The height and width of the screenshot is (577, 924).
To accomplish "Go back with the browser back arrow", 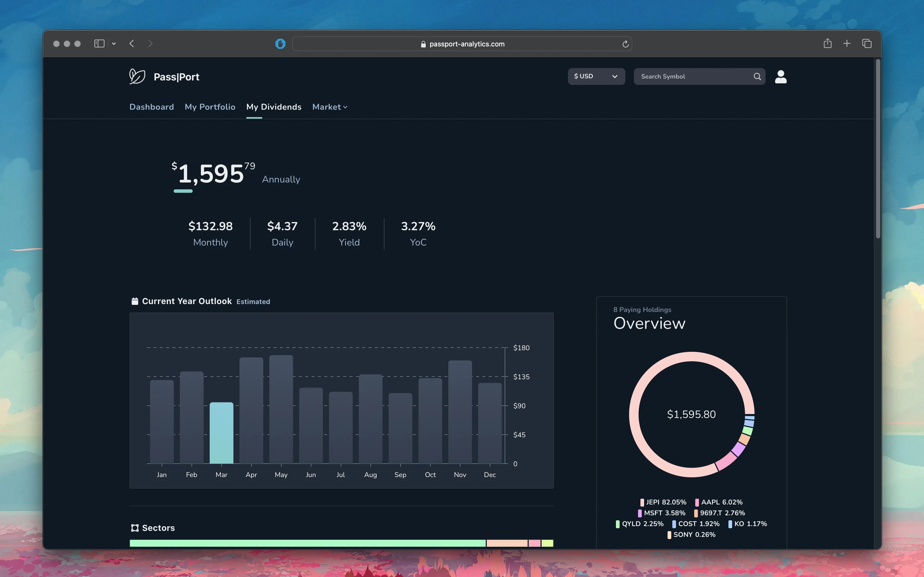I will pyautogui.click(x=132, y=44).
